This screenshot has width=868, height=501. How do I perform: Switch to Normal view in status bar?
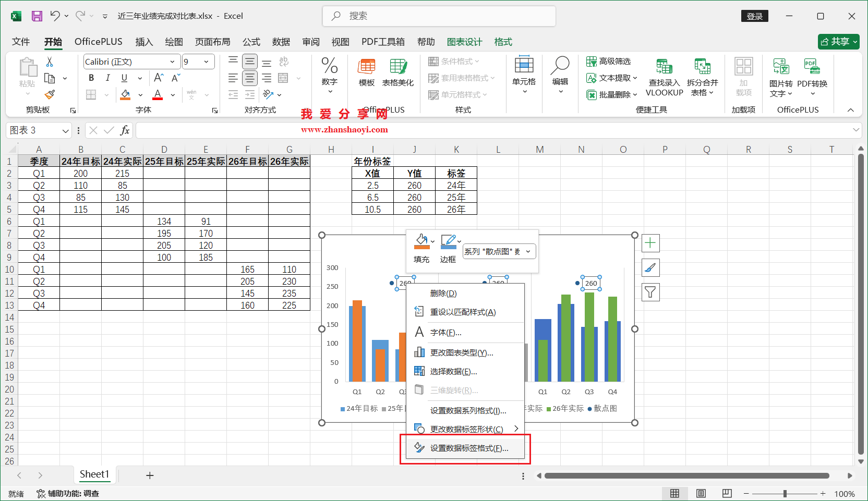coord(674,494)
